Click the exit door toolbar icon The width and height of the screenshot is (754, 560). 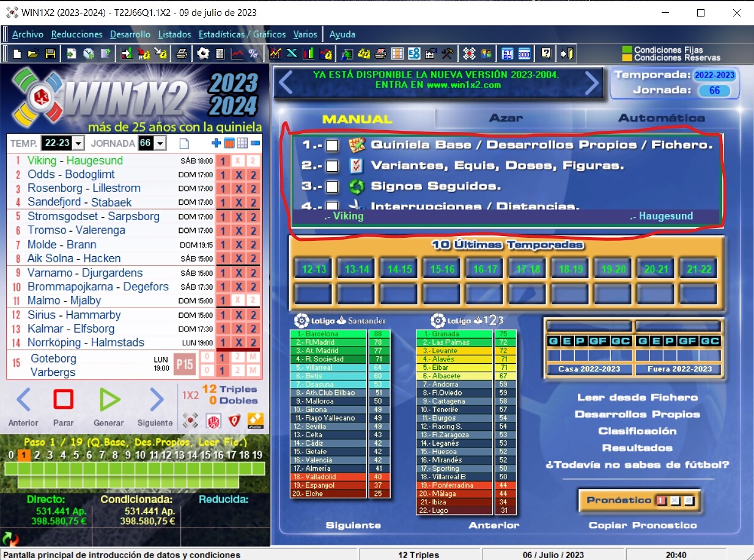click(567, 54)
